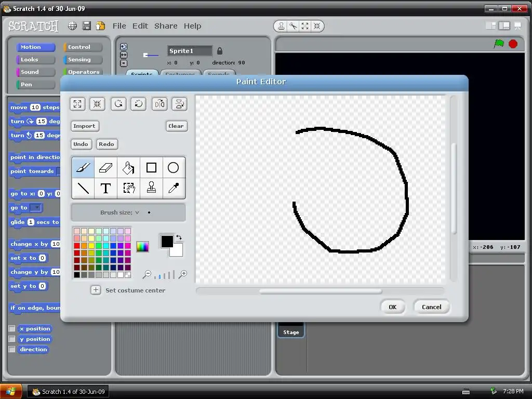Click the clock showing 7:28 PM
The width and height of the screenshot is (532, 399).
(x=513, y=391)
